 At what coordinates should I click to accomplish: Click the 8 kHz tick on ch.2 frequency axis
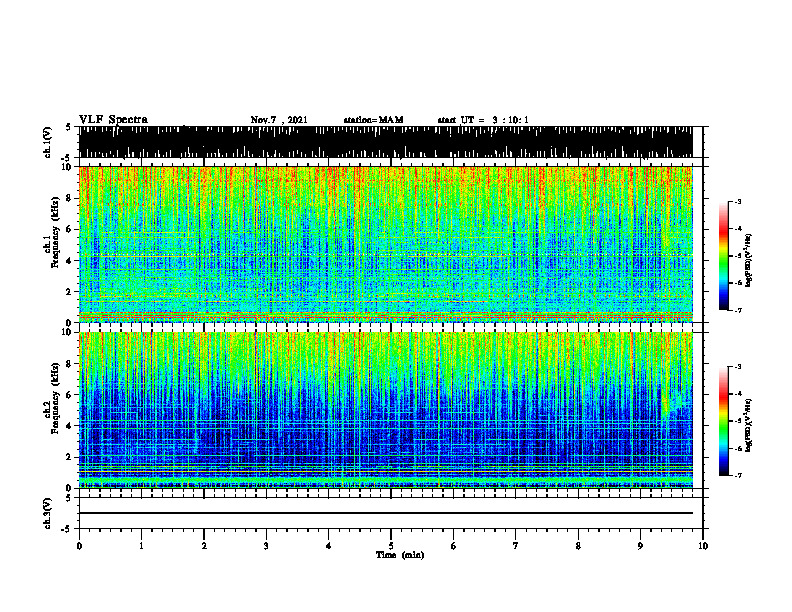pos(70,364)
